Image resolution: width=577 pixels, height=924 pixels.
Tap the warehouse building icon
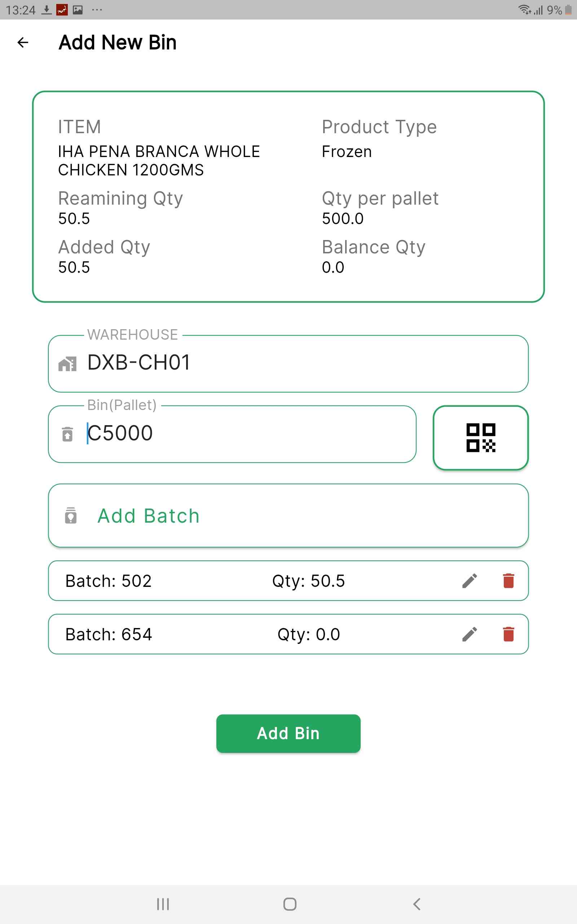pyautogui.click(x=67, y=364)
